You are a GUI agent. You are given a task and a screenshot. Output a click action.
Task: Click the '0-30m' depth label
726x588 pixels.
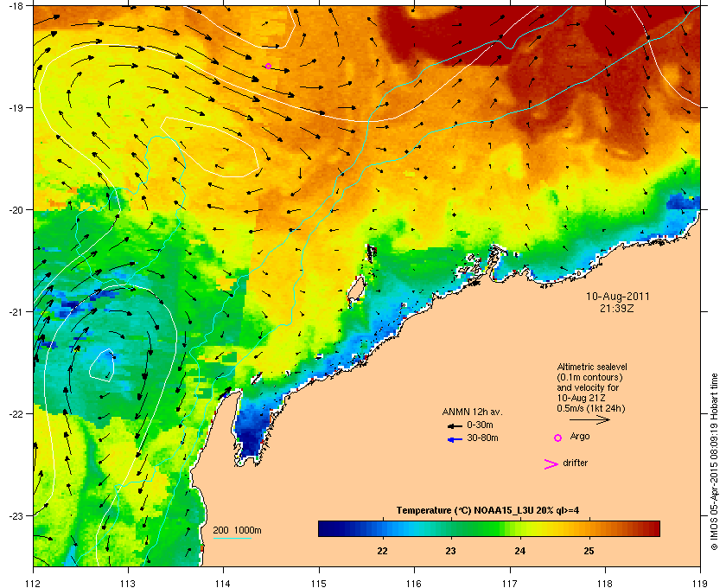coord(480,425)
